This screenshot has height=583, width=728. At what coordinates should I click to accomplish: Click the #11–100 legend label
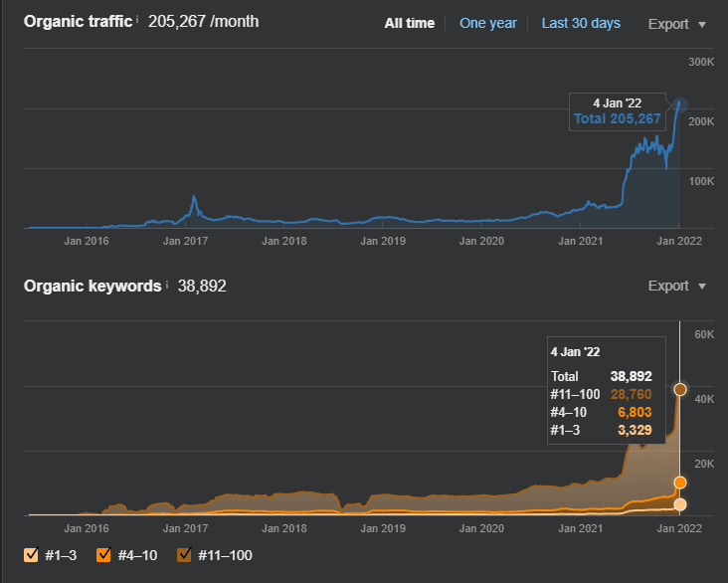tap(225, 555)
